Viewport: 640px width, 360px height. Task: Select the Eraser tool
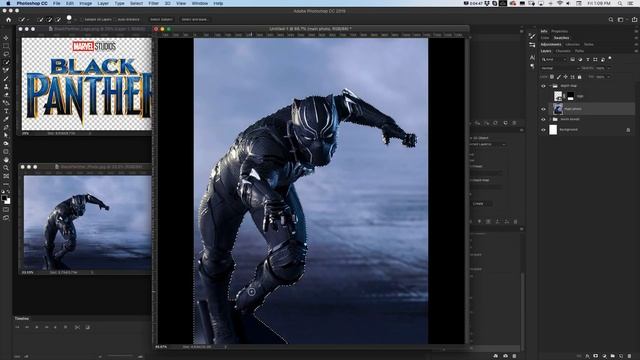(x=6, y=95)
